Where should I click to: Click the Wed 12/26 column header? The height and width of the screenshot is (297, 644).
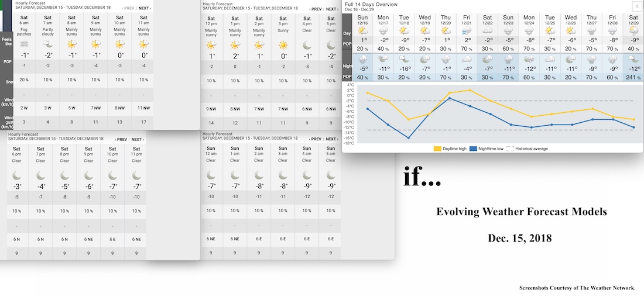click(570, 20)
